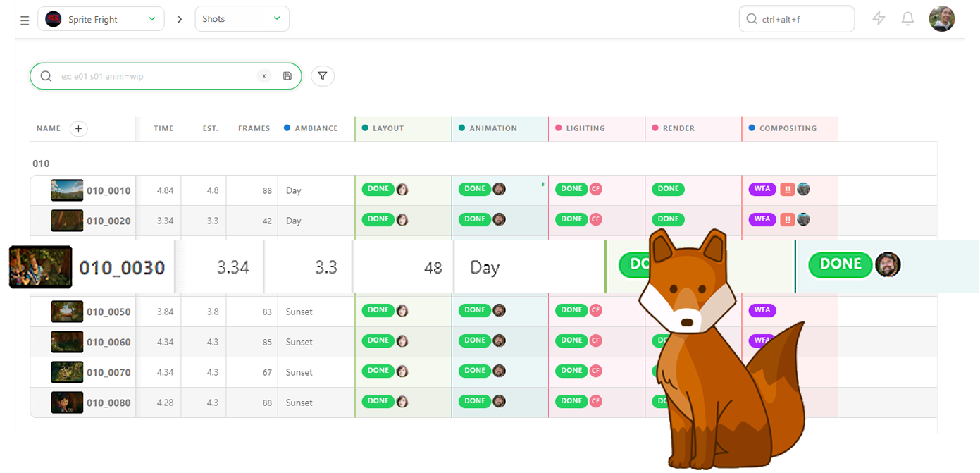Image resolution: width=980 pixels, height=473 pixels.
Task: Click red priority icon on shot 010_0010
Action: 787,189
